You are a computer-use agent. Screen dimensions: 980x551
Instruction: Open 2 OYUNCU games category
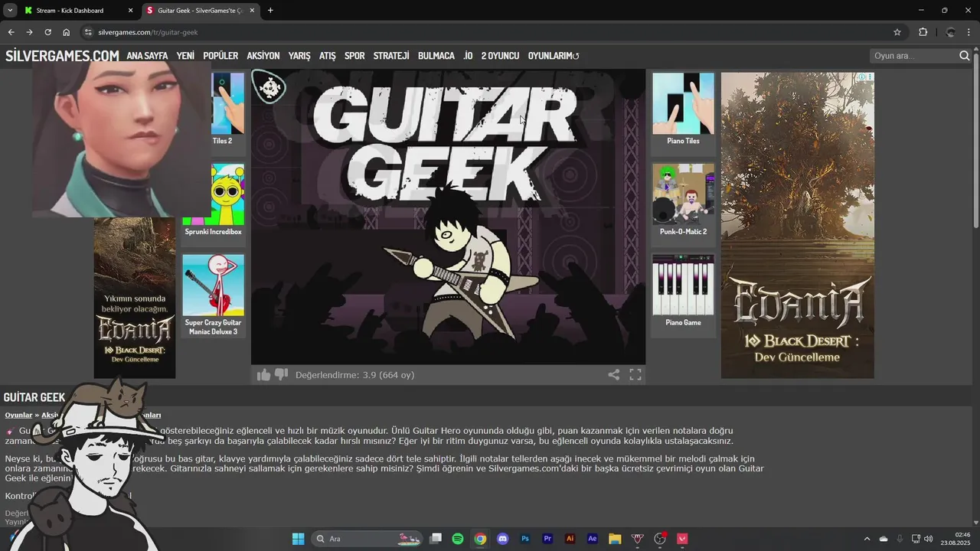[x=500, y=56]
